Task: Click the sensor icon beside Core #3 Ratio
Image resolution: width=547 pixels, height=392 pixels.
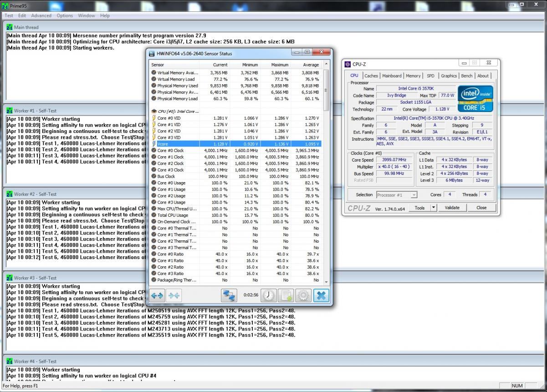Action: [154, 274]
